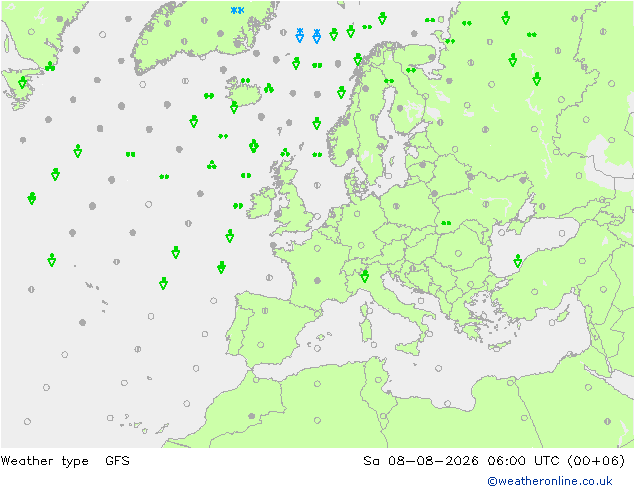634x490 pixels.
Task: Click the gray filled dot over Morocco-Algeria border
Action: coord(251,416)
